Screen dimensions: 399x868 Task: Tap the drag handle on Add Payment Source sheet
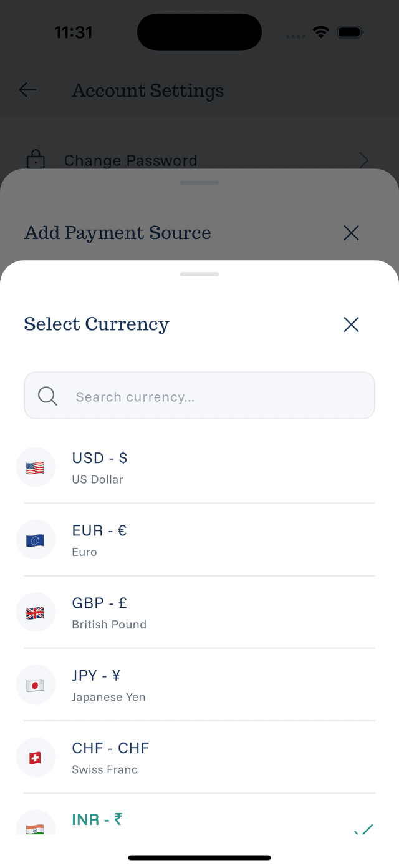point(199,183)
